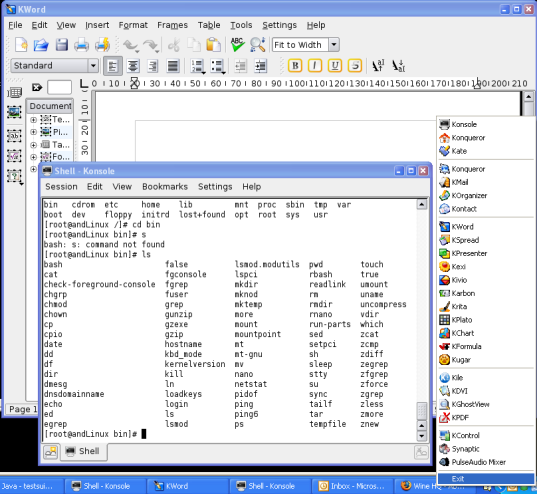Click the Decrease font size icon
This screenshot has width=537, height=494.
pyautogui.click(x=398, y=65)
